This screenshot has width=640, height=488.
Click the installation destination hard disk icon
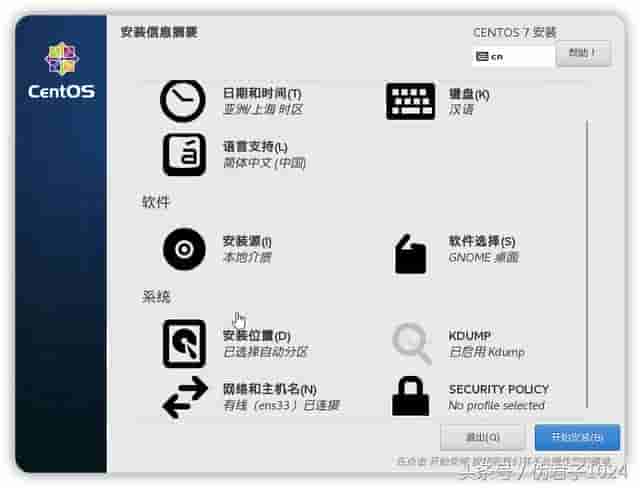pyautogui.click(x=184, y=344)
